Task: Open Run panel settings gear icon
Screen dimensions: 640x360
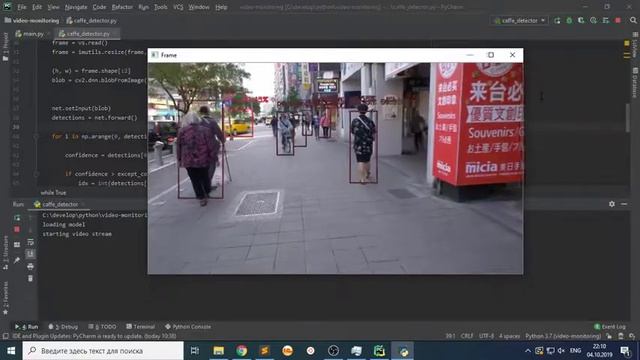Action: (x=611, y=204)
